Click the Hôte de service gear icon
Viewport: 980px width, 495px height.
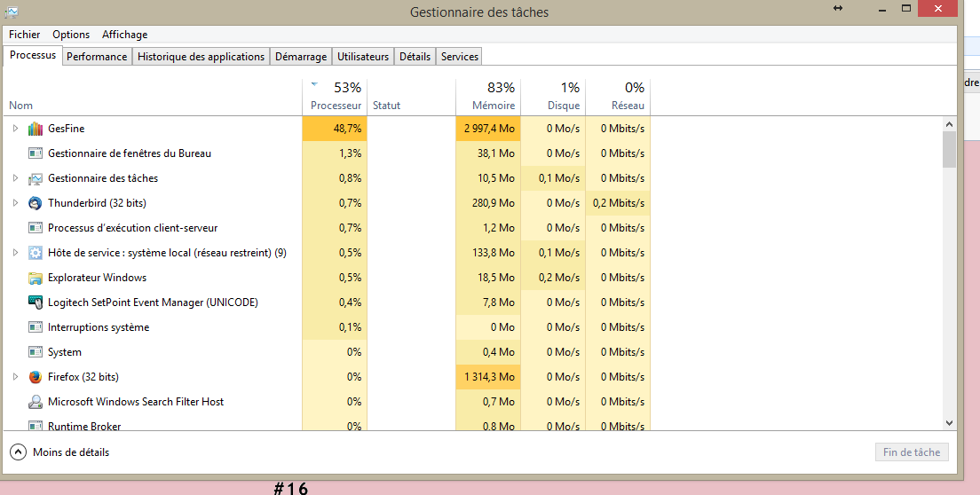(x=36, y=253)
